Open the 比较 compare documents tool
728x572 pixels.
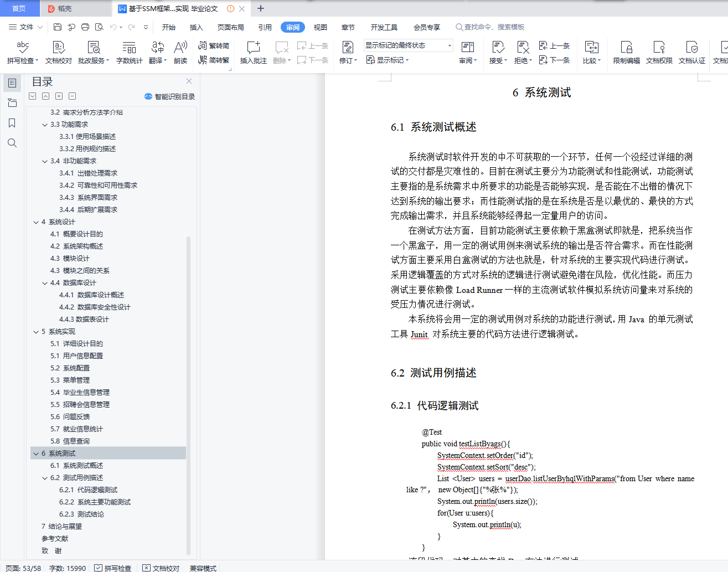tap(592, 53)
